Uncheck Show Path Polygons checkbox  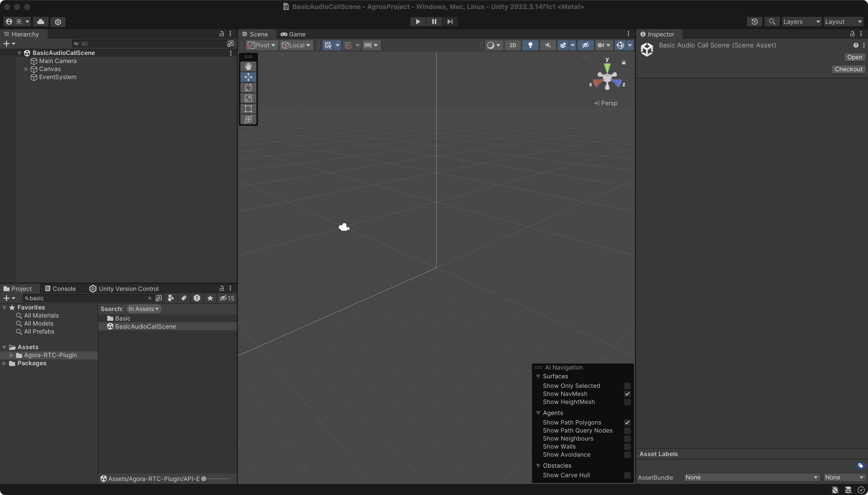click(x=627, y=423)
